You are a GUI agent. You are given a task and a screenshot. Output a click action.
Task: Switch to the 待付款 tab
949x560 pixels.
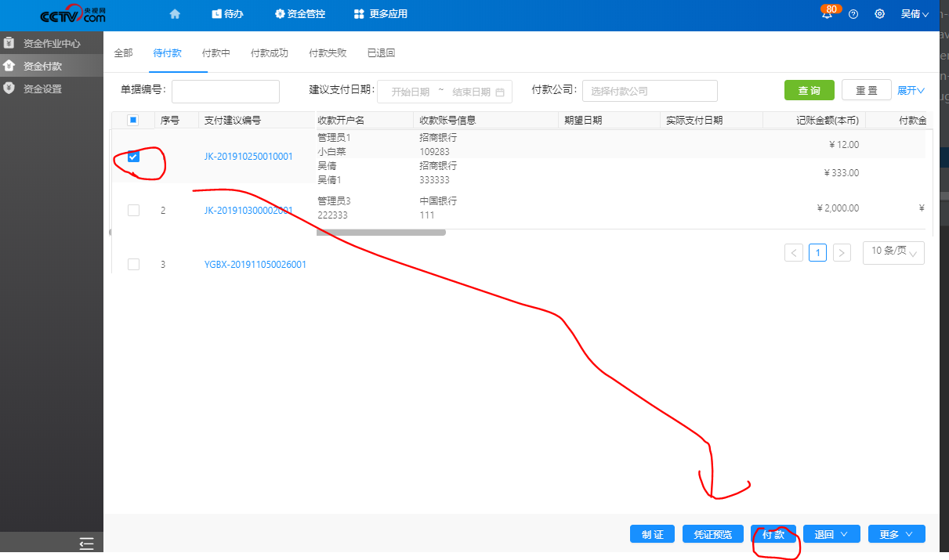click(168, 53)
